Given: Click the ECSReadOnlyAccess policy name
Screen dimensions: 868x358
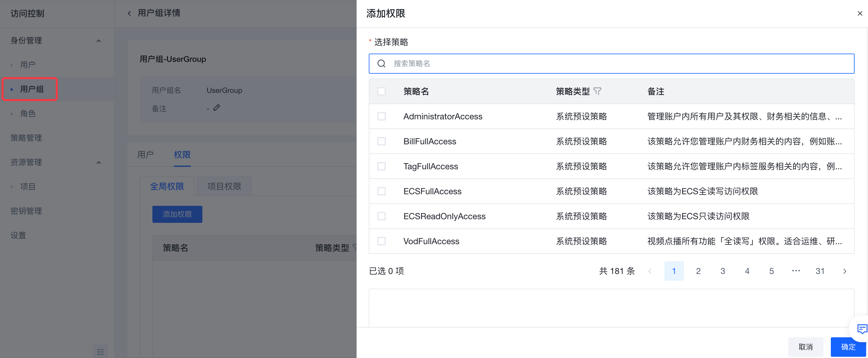Looking at the screenshot, I should 444,216.
